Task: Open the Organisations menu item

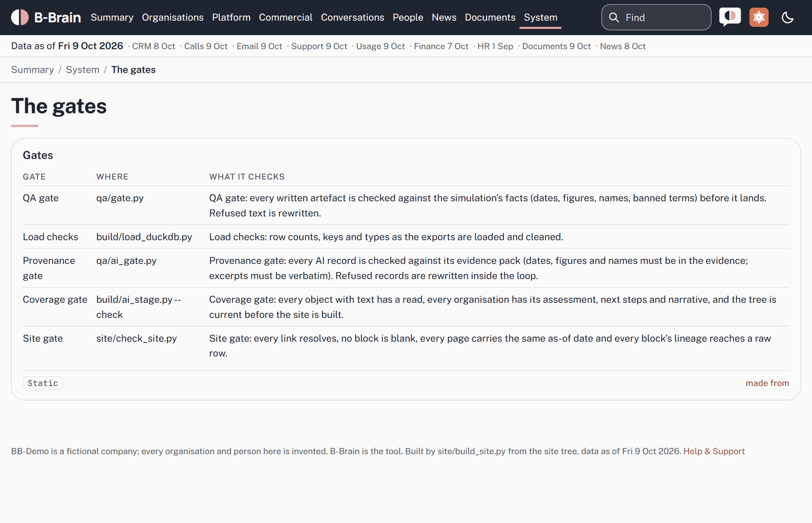Action: [173, 17]
